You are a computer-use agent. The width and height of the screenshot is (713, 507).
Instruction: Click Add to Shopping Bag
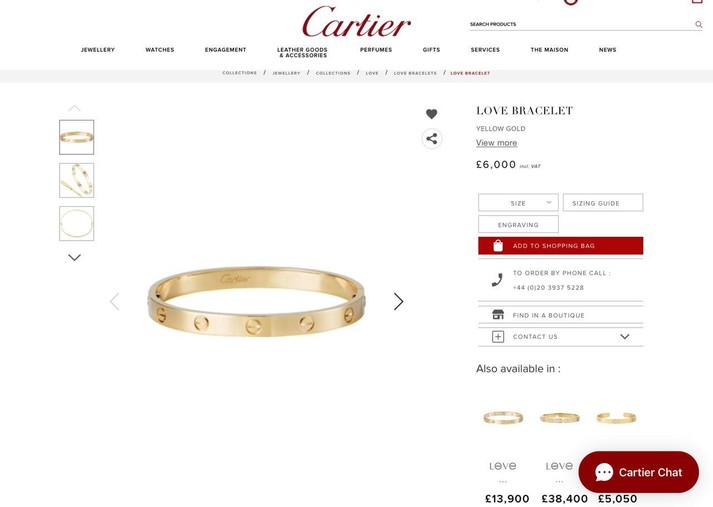click(560, 246)
